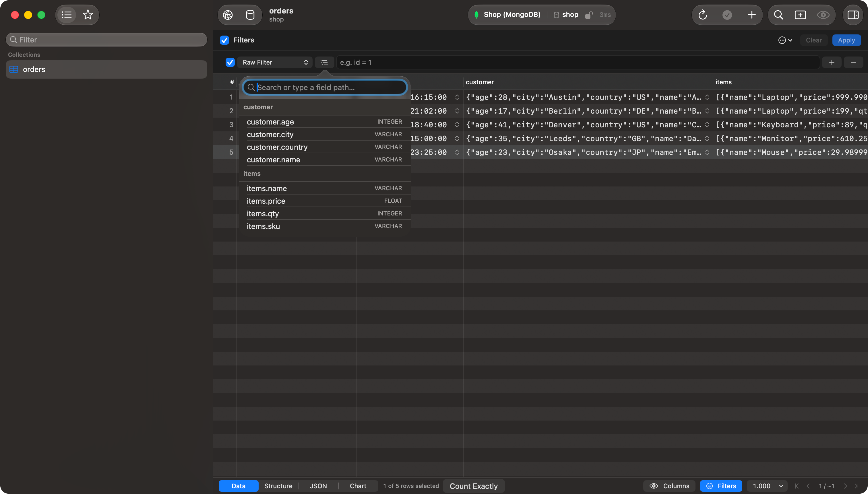868x494 pixels.
Task: Go to previous page arrow
Action: pos(808,486)
